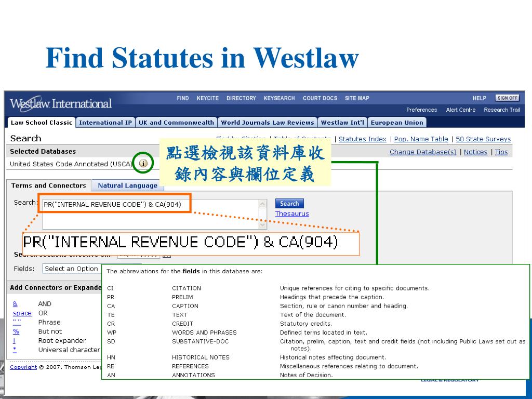Insert the ! Root expander
Screen dimensions: 532x399
coord(14,341)
